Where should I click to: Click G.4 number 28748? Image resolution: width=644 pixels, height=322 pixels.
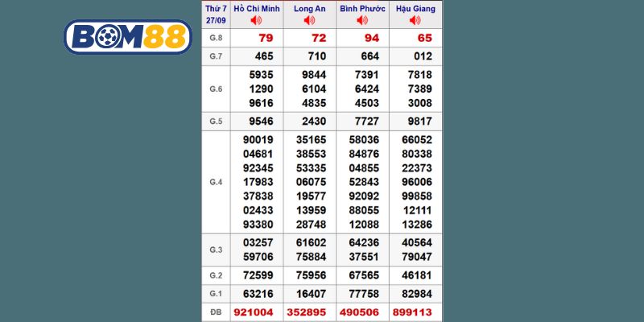click(x=312, y=225)
